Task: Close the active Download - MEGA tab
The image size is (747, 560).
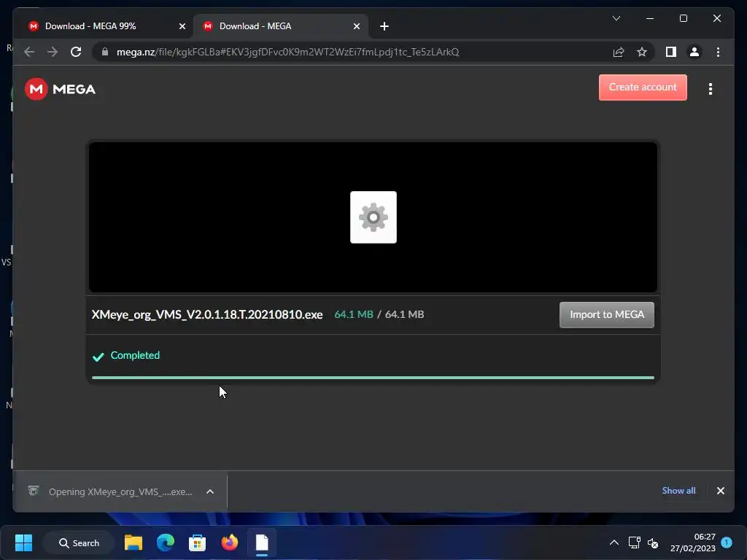Action: (356, 26)
